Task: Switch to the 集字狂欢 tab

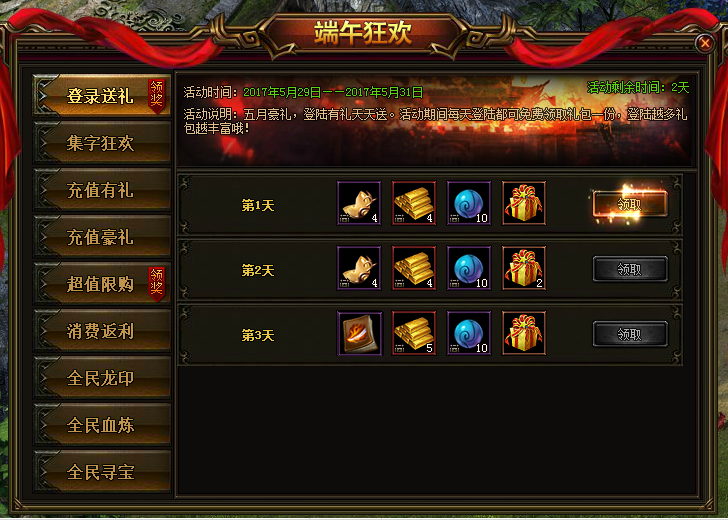Action: (x=102, y=143)
